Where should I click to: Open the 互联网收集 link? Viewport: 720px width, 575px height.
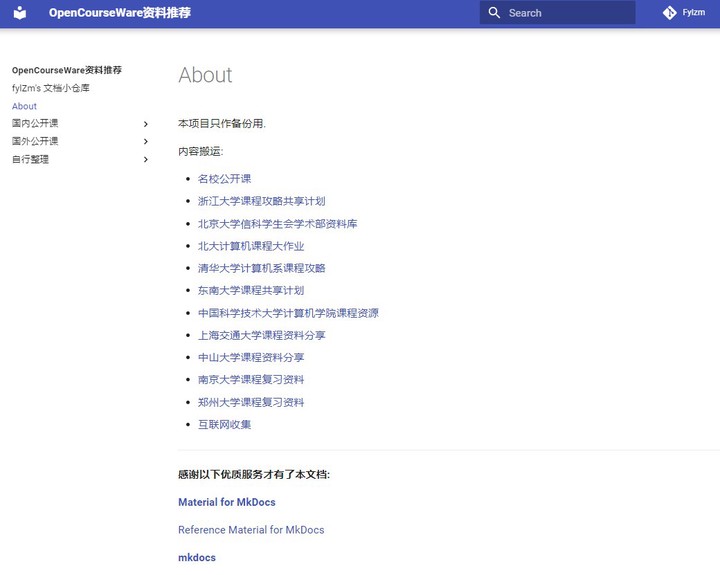(225, 424)
